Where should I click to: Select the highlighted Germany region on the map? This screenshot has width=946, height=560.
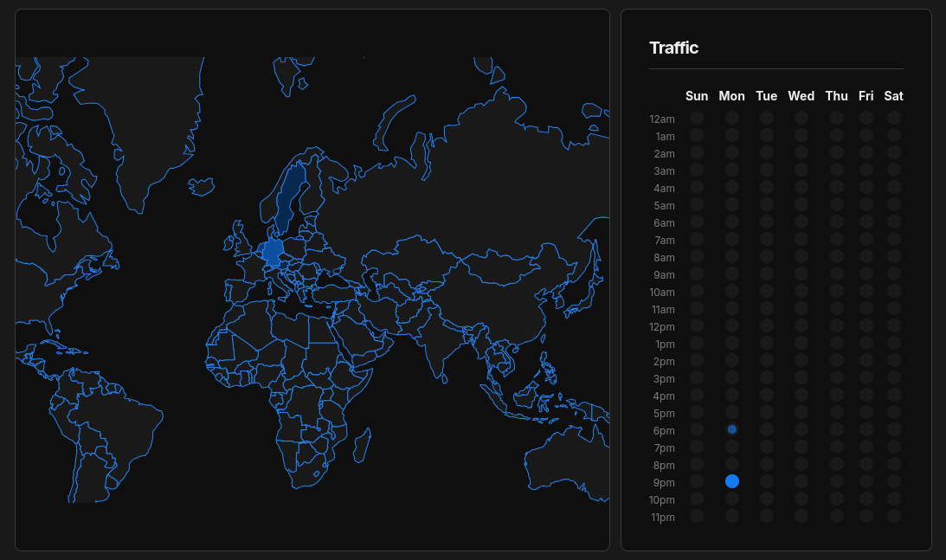(272, 252)
